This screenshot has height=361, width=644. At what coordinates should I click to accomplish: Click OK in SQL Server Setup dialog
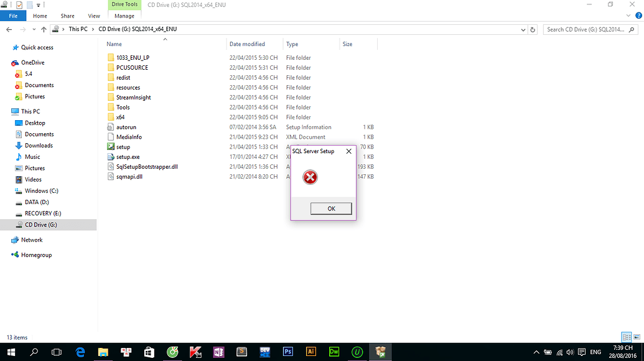coord(331,209)
